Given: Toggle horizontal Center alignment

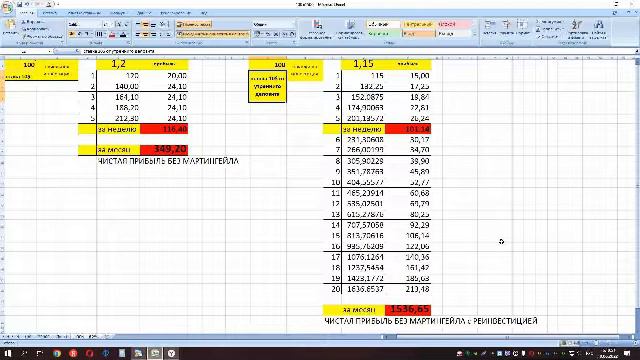Looking at the screenshot, I should [146, 35].
